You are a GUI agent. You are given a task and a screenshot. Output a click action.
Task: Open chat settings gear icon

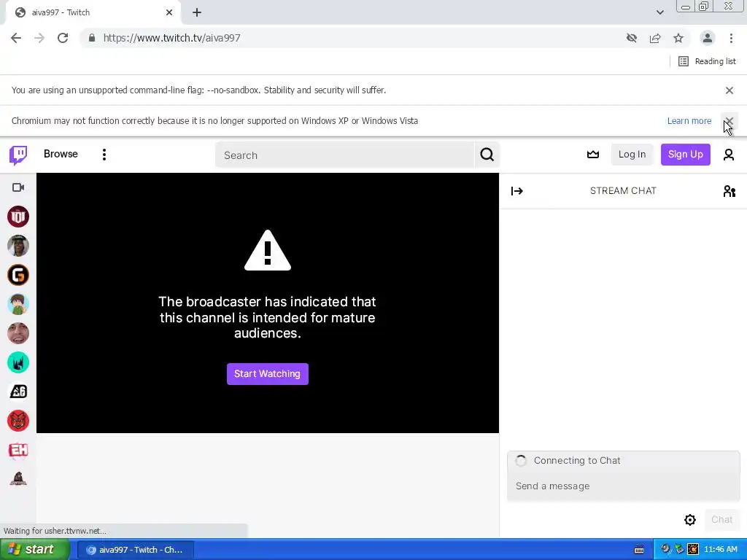tap(690, 519)
